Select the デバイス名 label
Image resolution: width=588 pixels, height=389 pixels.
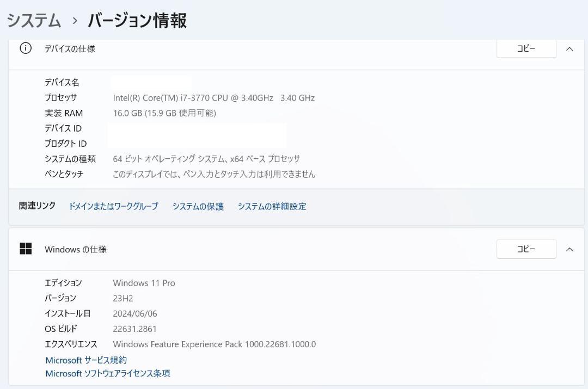pos(62,82)
